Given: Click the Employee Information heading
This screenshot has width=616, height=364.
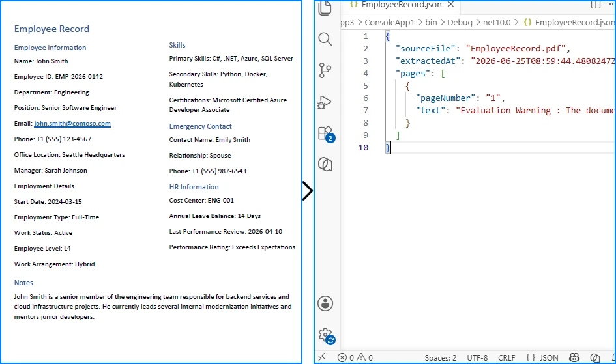Looking at the screenshot, I should (x=50, y=48).
